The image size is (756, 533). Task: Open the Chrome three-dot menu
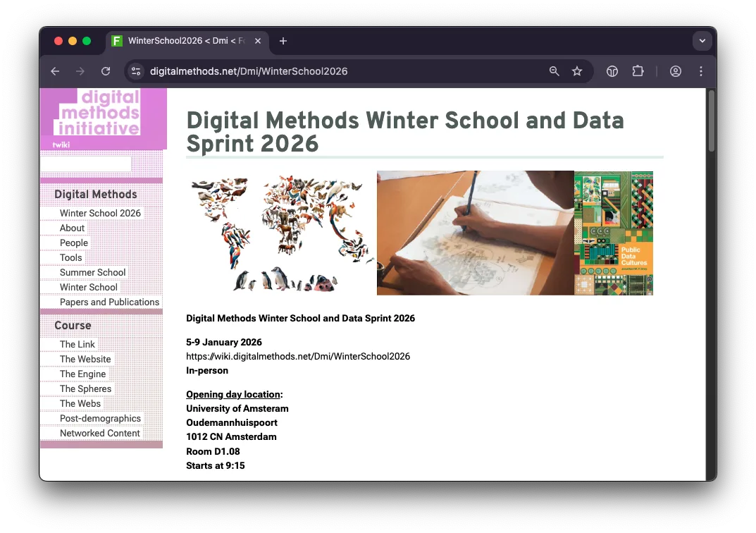[701, 71]
